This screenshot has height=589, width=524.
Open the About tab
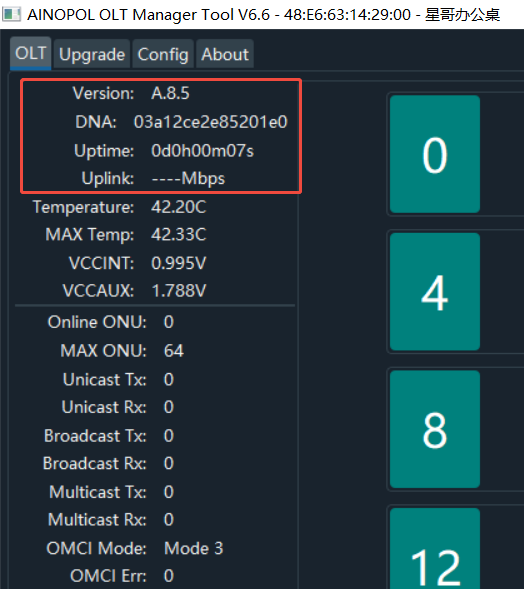[x=225, y=54]
